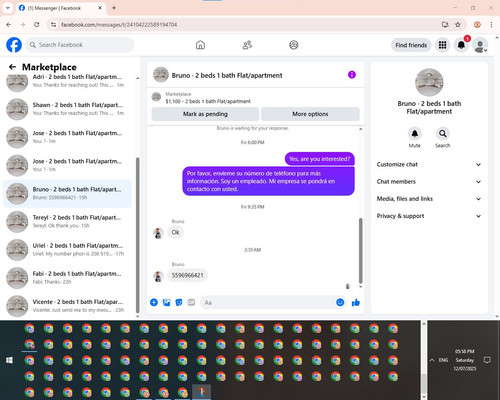
Task: Open the Groups icon in top navigation
Action: point(294,45)
